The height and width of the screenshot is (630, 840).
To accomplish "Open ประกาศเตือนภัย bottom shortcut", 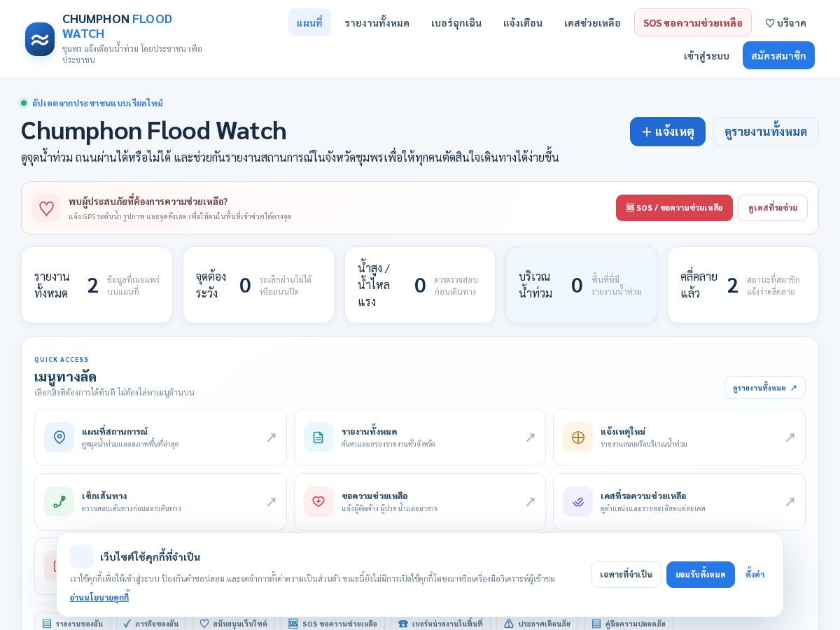I will click(537, 623).
